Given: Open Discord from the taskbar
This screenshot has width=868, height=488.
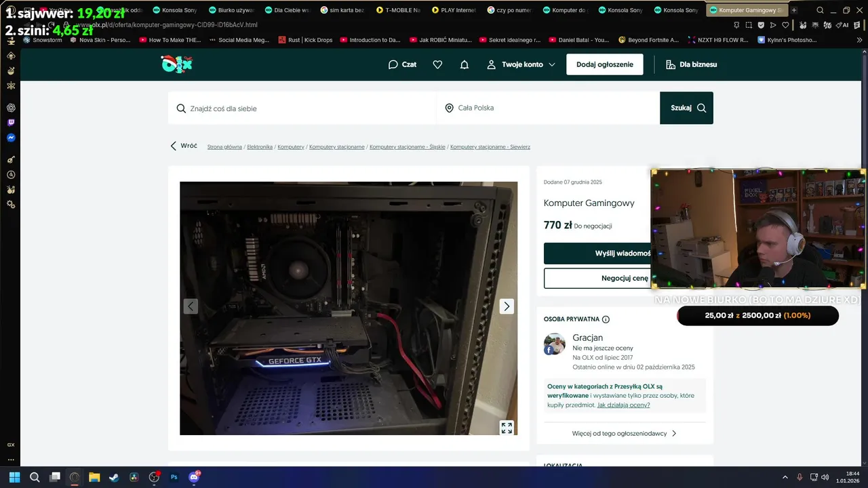Looking at the screenshot, I should pyautogui.click(x=194, y=477).
